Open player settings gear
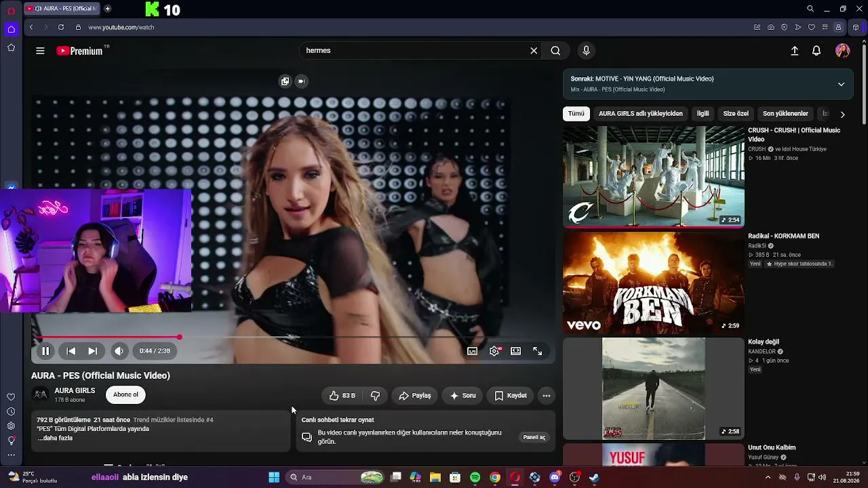 [494, 351]
